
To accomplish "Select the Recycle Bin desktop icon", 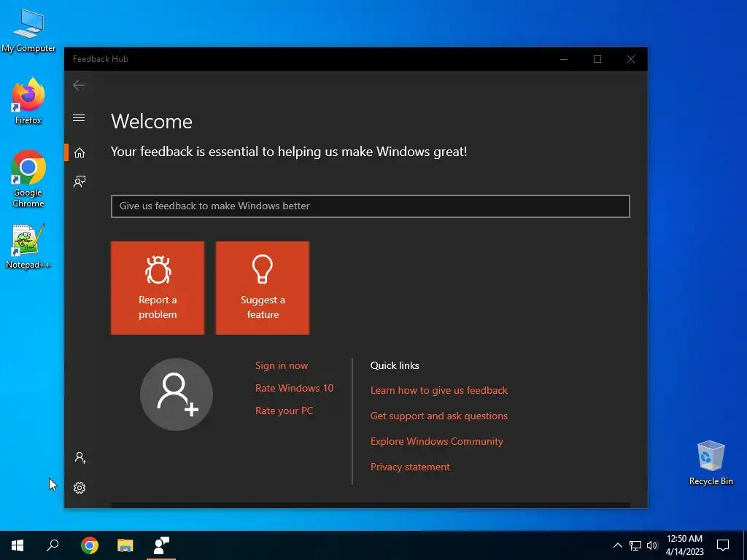I will (711, 463).
